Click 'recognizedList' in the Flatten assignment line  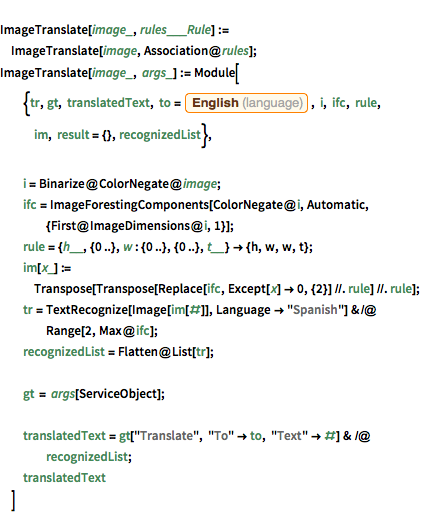[64, 352]
